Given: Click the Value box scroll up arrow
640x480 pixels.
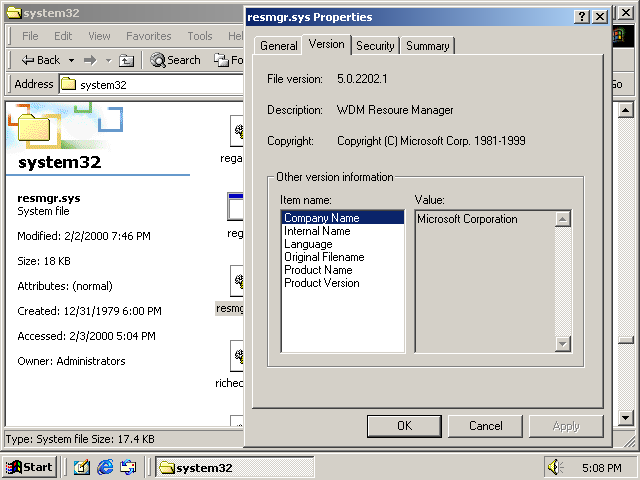Looking at the screenshot, I should pos(562,219).
